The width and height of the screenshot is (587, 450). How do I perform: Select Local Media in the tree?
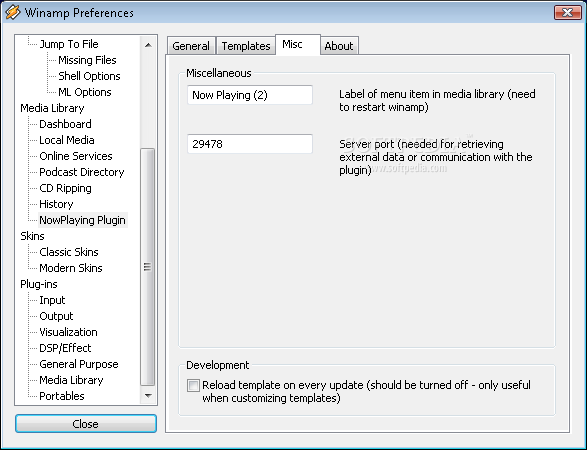[67, 140]
